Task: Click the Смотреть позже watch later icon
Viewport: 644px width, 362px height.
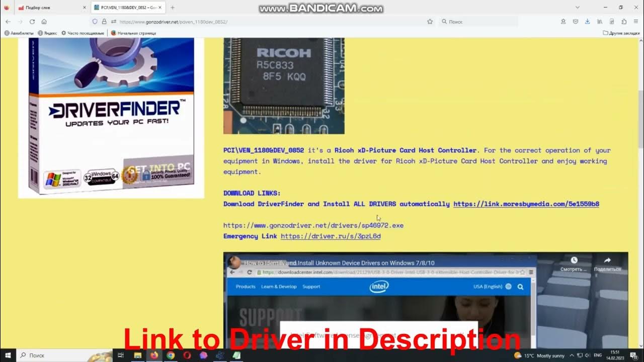Action: (574, 260)
